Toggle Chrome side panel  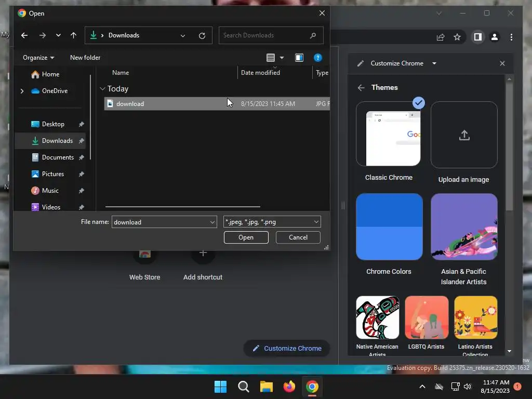478,37
